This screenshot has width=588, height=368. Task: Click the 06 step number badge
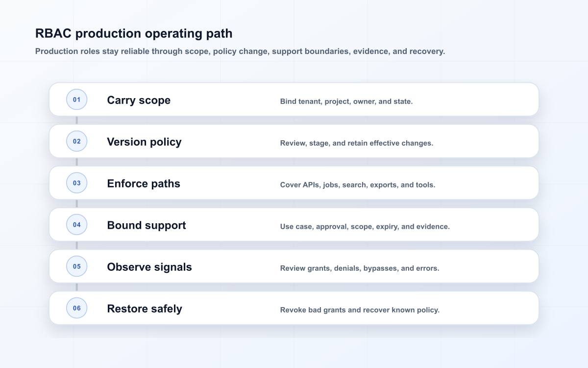pos(77,308)
